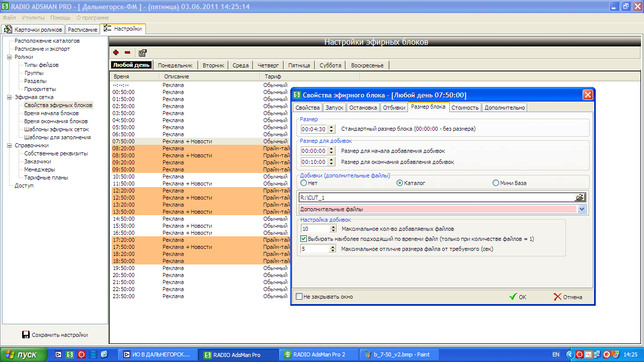Select the Воскресенье day tab
This screenshot has width=644, height=362.
(367, 65)
